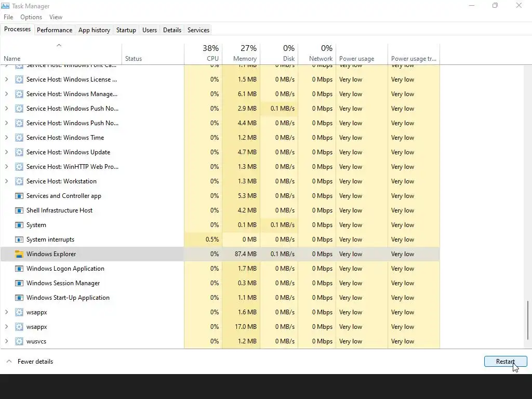The image size is (532, 399).
Task: Switch to the Users tab
Action: [x=150, y=30]
